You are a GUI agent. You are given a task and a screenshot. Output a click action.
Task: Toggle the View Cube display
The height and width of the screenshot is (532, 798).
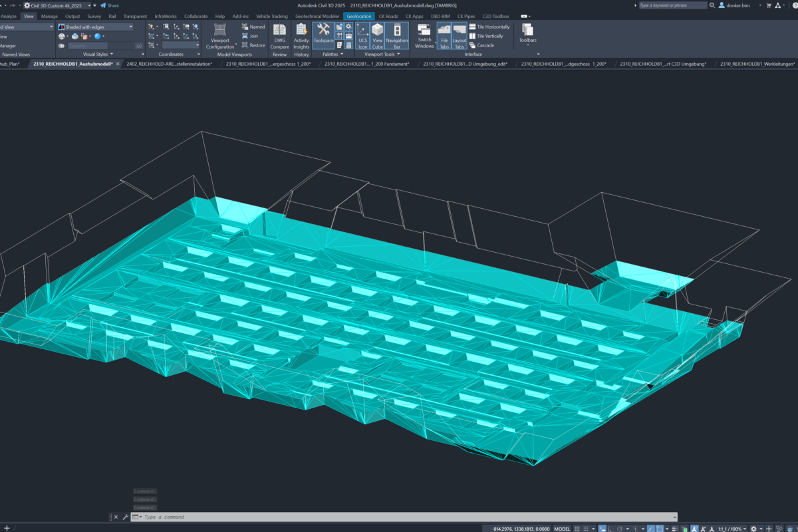click(x=377, y=36)
